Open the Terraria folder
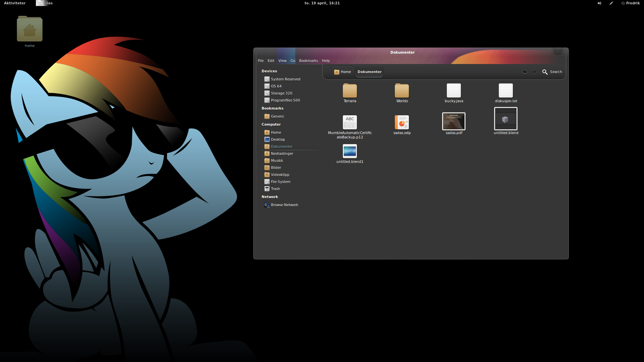 coord(350,93)
